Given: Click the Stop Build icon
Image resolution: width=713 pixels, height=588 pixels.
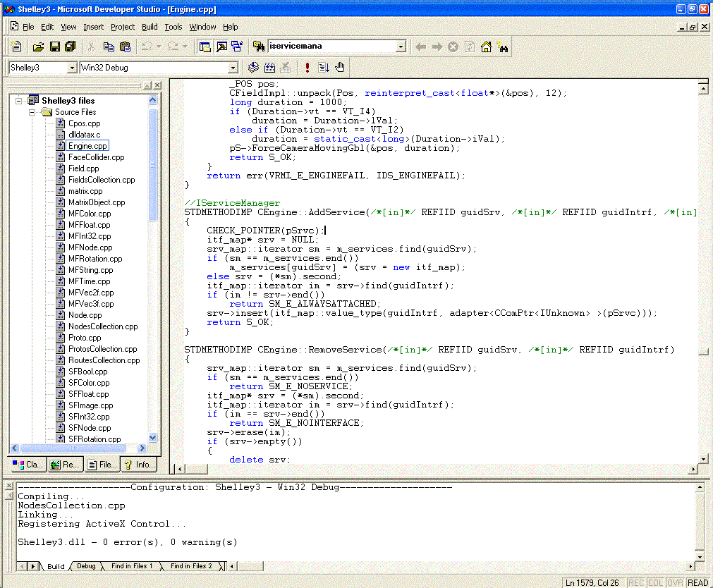Looking at the screenshot, I should click(286, 68).
